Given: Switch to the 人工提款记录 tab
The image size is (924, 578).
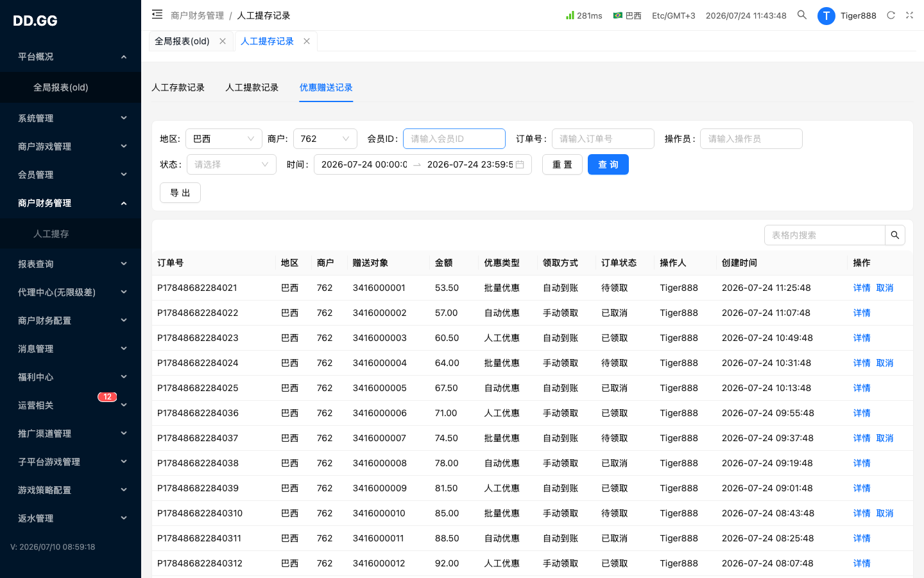Looking at the screenshot, I should (x=252, y=87).
